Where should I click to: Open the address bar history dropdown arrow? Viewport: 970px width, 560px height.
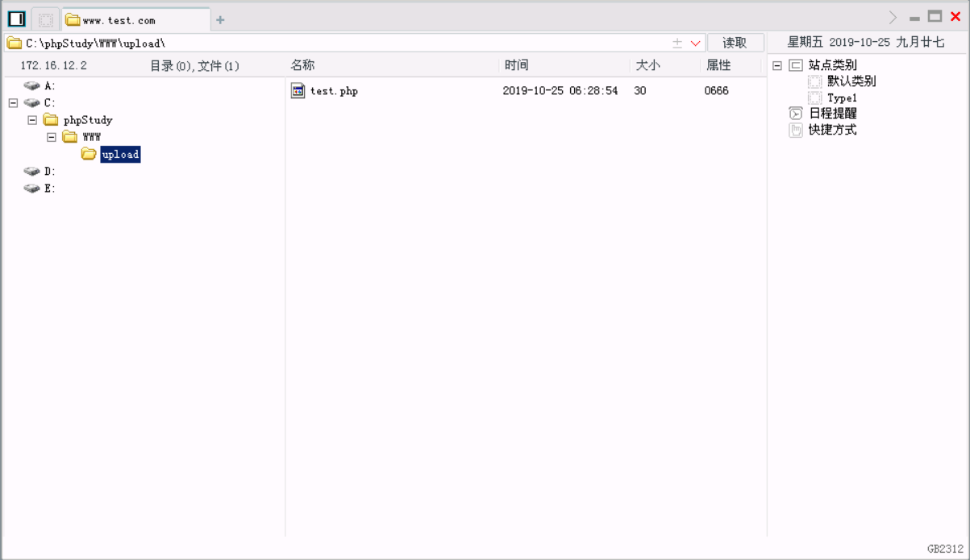[697, 43]
